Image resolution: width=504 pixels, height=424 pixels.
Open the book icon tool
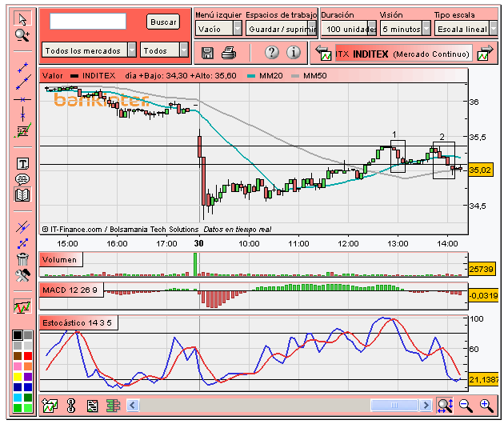(x=22, y=194)
